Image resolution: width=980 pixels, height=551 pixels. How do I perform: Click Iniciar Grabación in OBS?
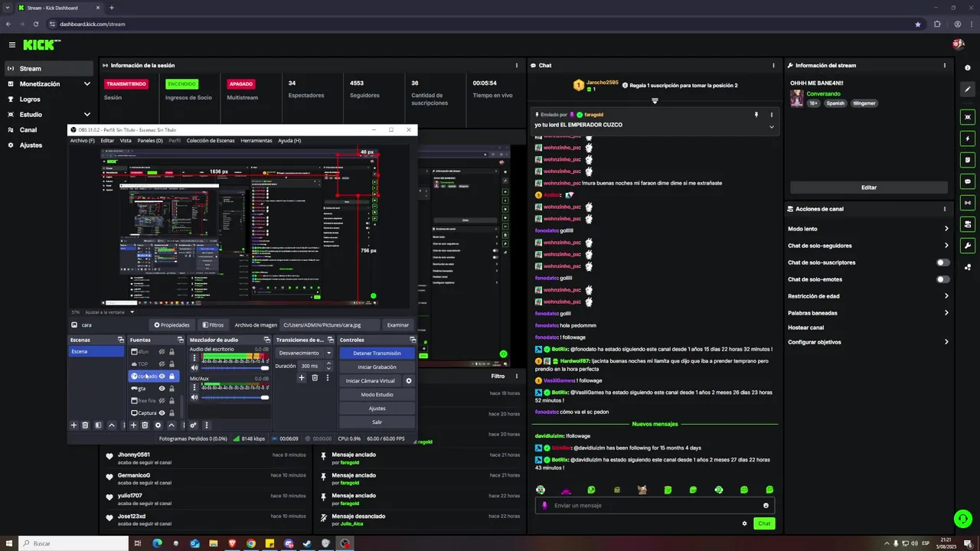pyautogui.click(x=377, y=367)
